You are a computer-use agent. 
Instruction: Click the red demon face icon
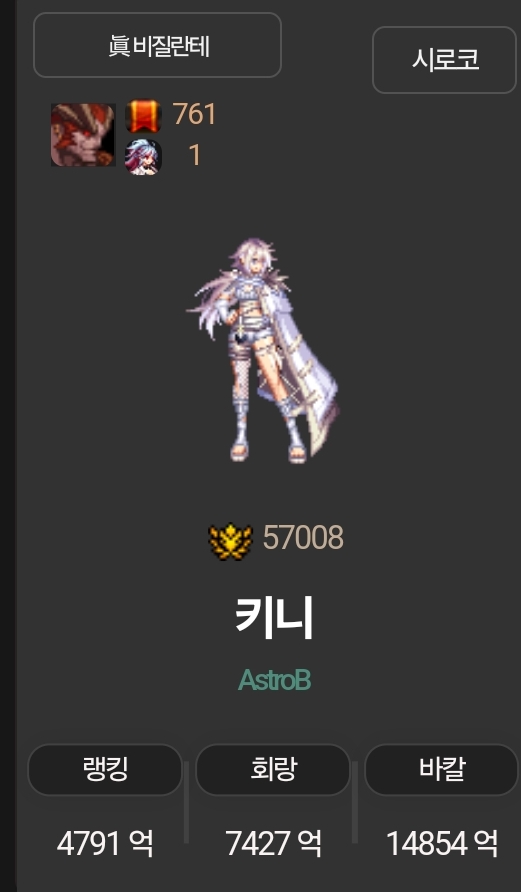pos(83,135)
